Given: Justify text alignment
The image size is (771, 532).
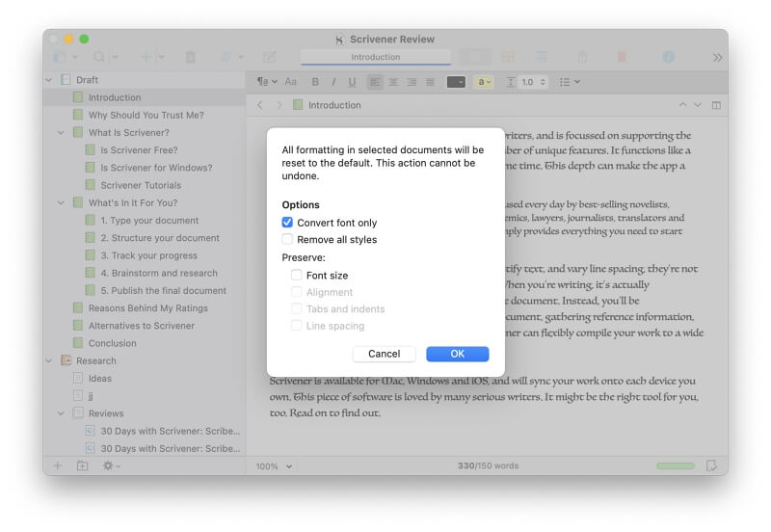Looking at the screenshot, I should (x=430, y=82).
